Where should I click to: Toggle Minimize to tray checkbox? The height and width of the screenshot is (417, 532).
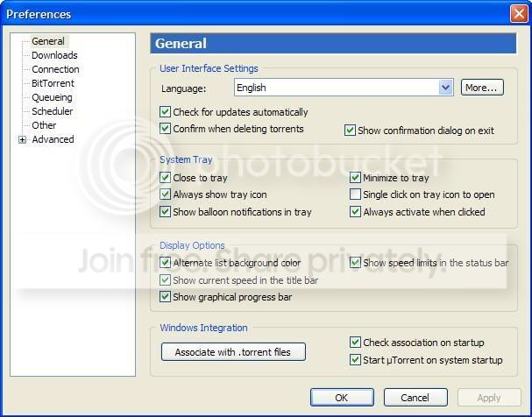[x=355, y=178]
